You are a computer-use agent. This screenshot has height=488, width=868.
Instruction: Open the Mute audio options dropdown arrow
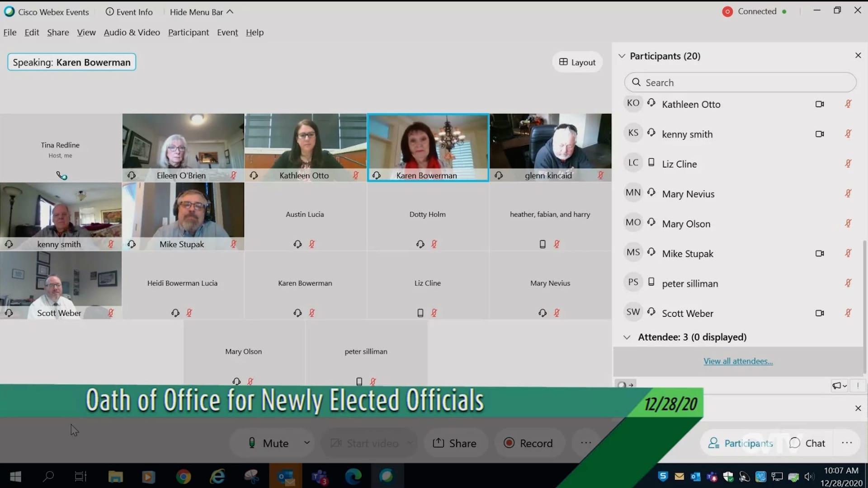point(307,442)
